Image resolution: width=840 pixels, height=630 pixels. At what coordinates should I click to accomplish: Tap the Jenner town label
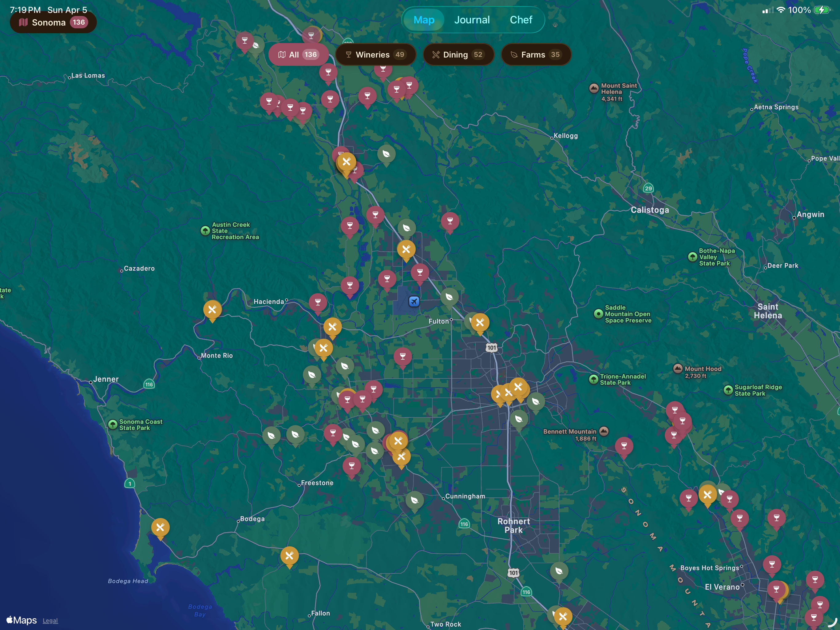coord(106,379)
